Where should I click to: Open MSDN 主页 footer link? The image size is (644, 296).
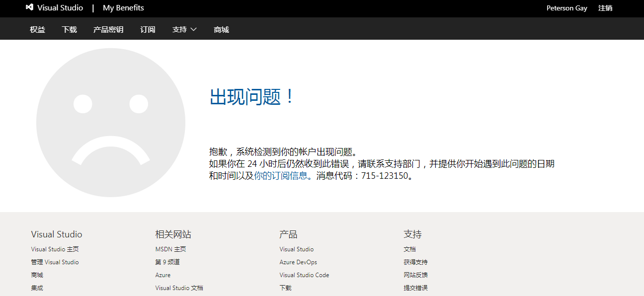170,249
